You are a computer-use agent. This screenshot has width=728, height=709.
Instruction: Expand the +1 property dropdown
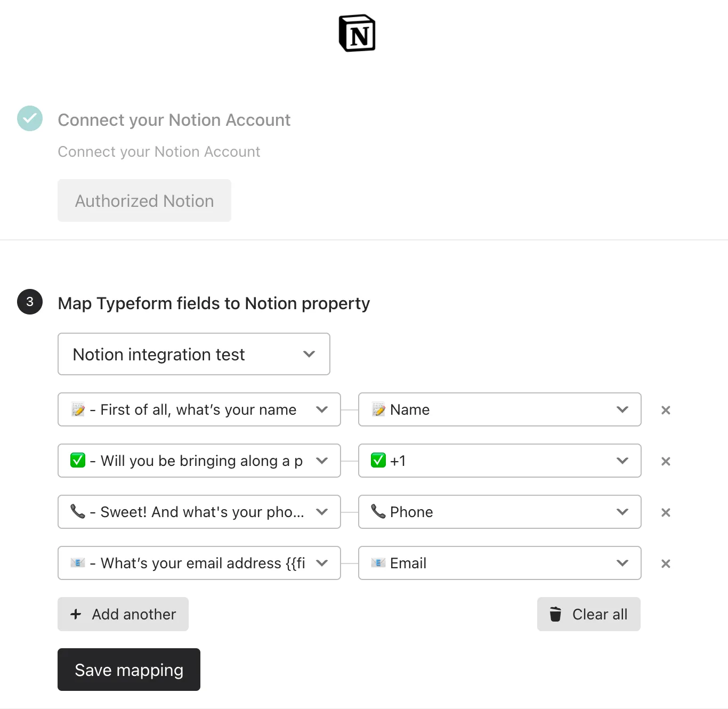point(500,461)
